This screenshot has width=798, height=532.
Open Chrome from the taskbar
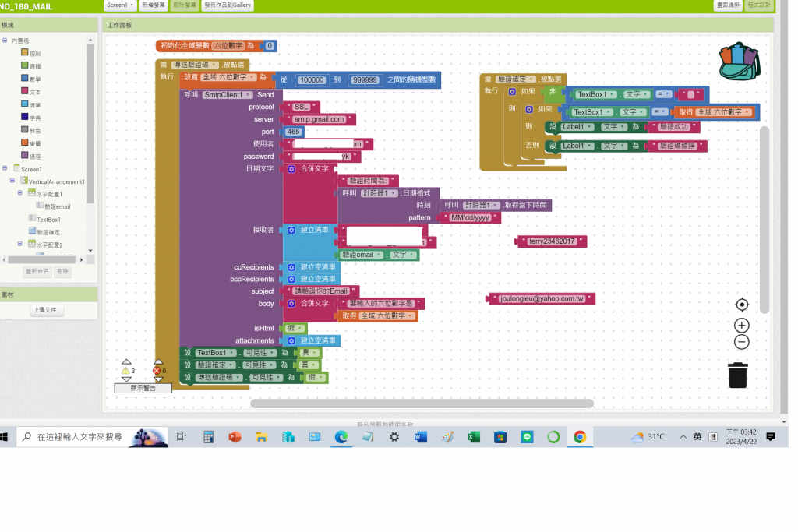[x=580, y=437]
